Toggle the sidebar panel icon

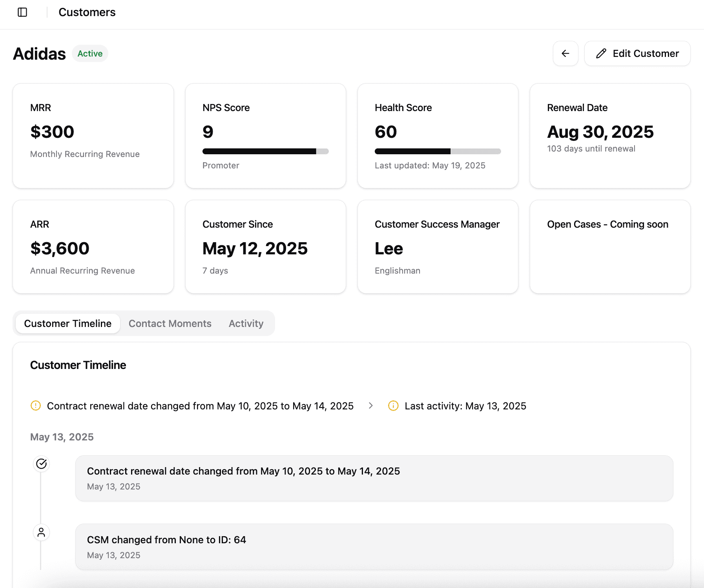point(22,13)
